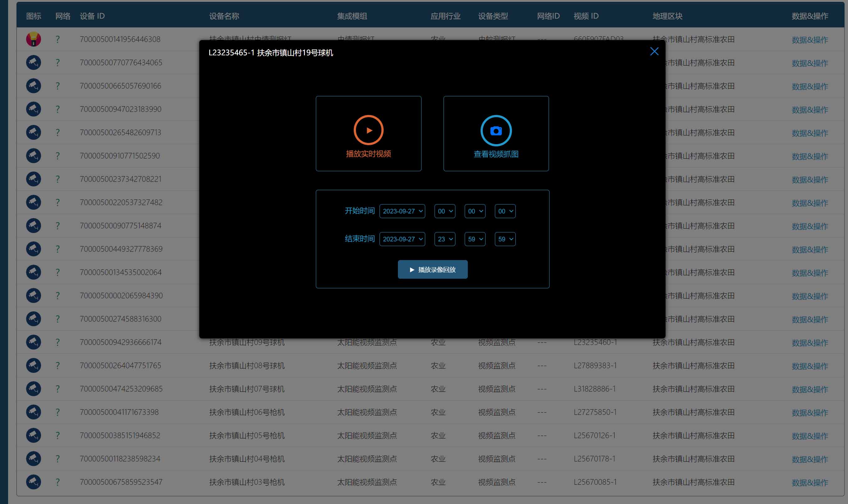Click 设备类型 column header
Viewport: 848px width, 504px height.
point(493,16)
